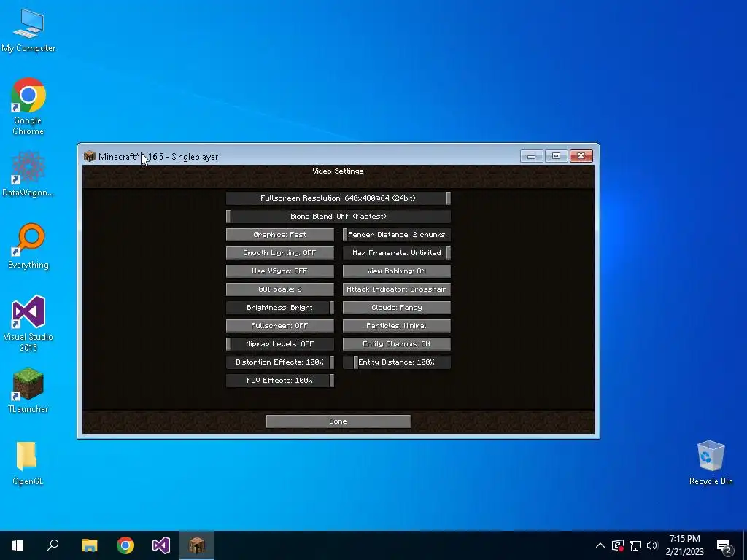Toggle Graphics: Fast setting

click(279, 234)
